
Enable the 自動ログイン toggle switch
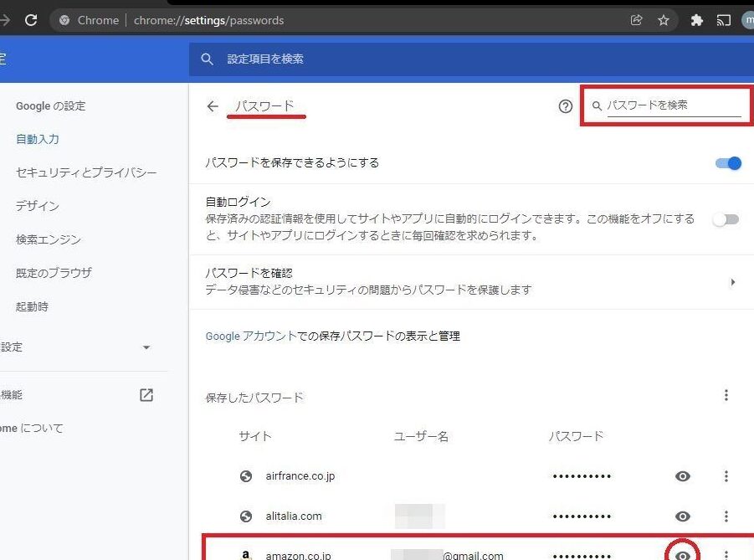pos(726,219)
